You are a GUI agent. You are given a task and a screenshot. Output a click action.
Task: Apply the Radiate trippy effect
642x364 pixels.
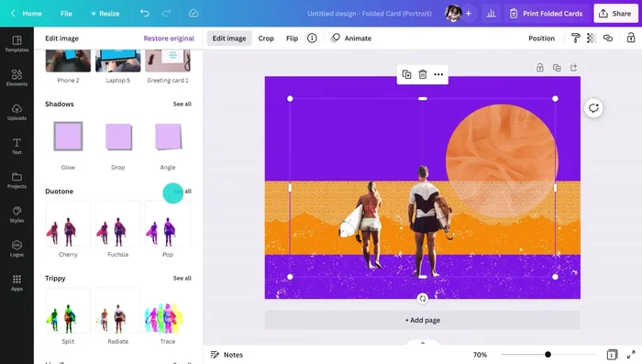coord(118,310)
